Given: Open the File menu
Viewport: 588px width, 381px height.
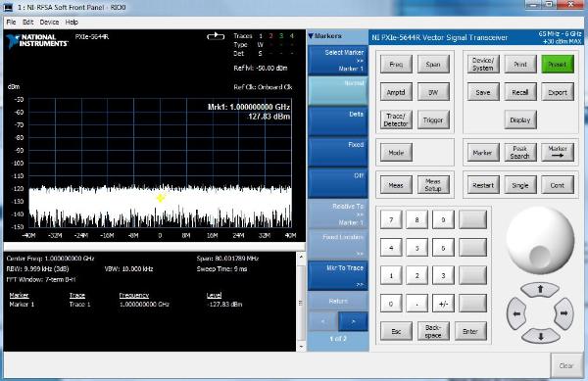Looking at the screenshot, I should pyautogui.click(x=11, y=23).
